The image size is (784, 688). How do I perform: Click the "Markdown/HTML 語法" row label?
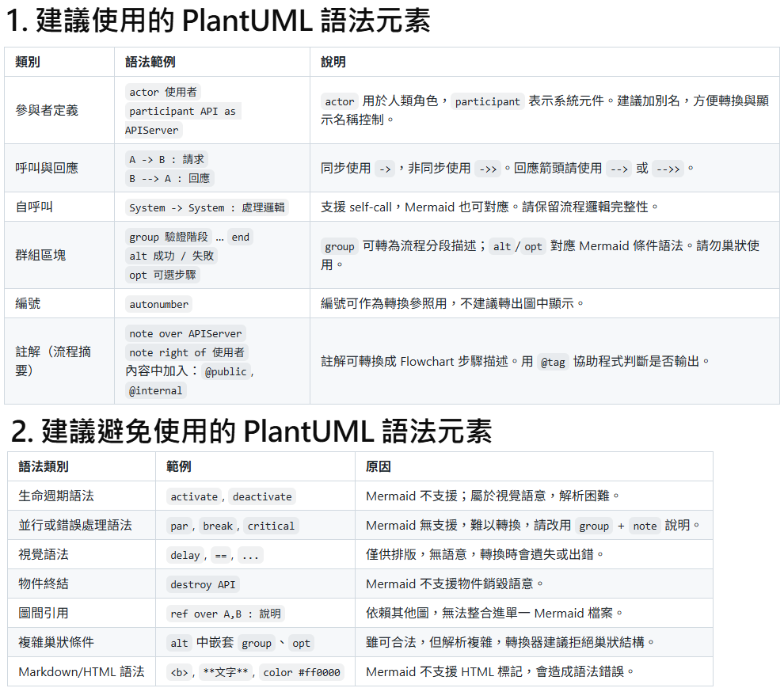(x=82, y=671)
